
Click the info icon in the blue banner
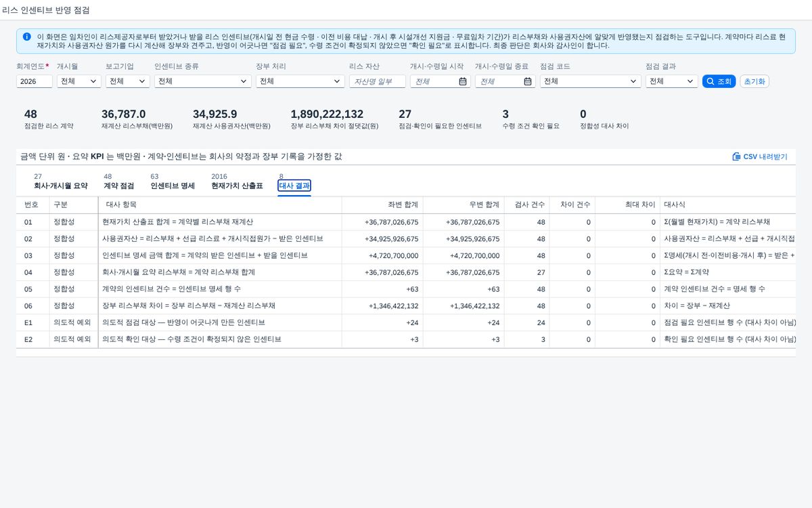26,37
